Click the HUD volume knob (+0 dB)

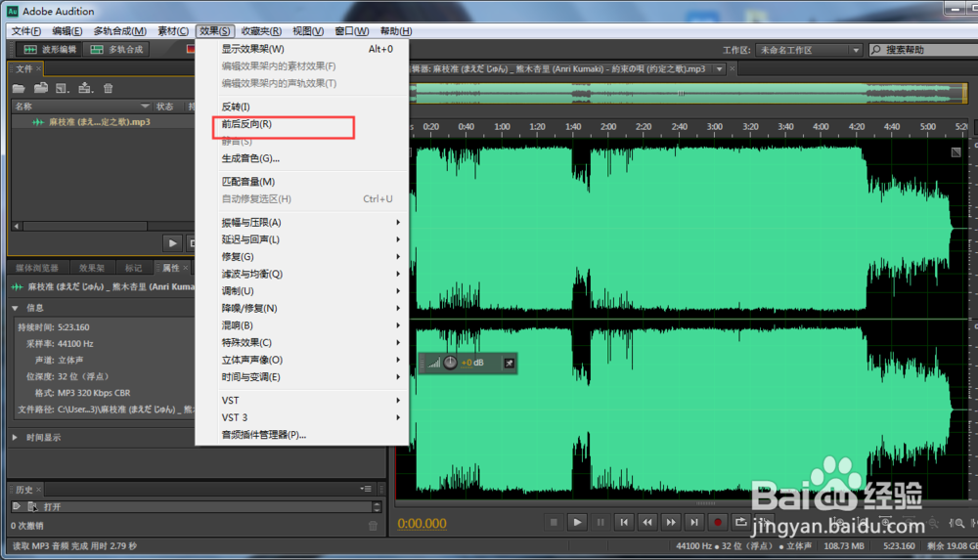450,363
